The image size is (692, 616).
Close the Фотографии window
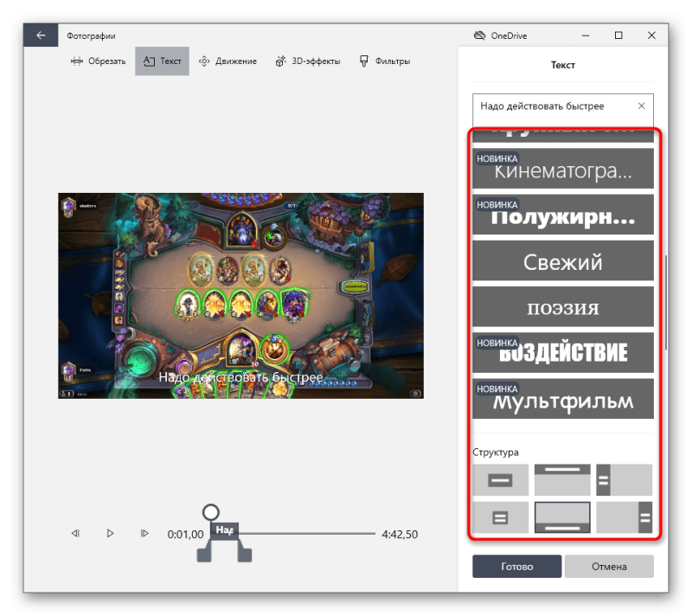(651, 35)
